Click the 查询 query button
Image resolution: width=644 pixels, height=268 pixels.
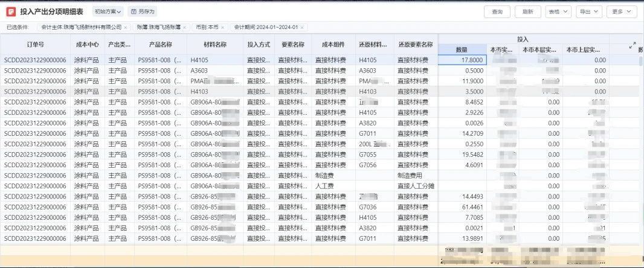497,11
